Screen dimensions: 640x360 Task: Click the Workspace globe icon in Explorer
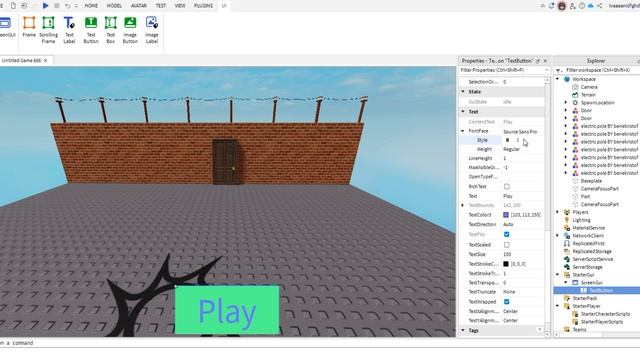(567, 79)
